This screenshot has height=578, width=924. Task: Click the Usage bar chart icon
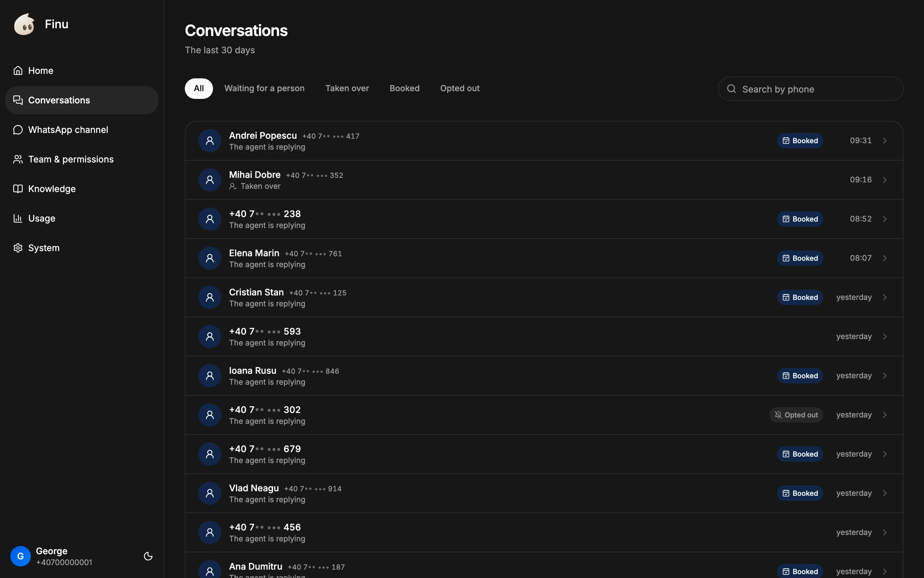[18, 218]
